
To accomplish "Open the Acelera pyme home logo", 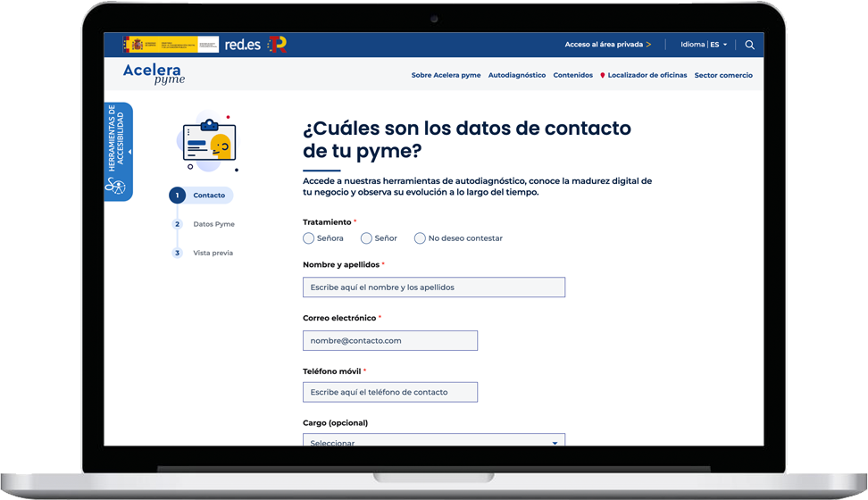I will pos(154,73).
